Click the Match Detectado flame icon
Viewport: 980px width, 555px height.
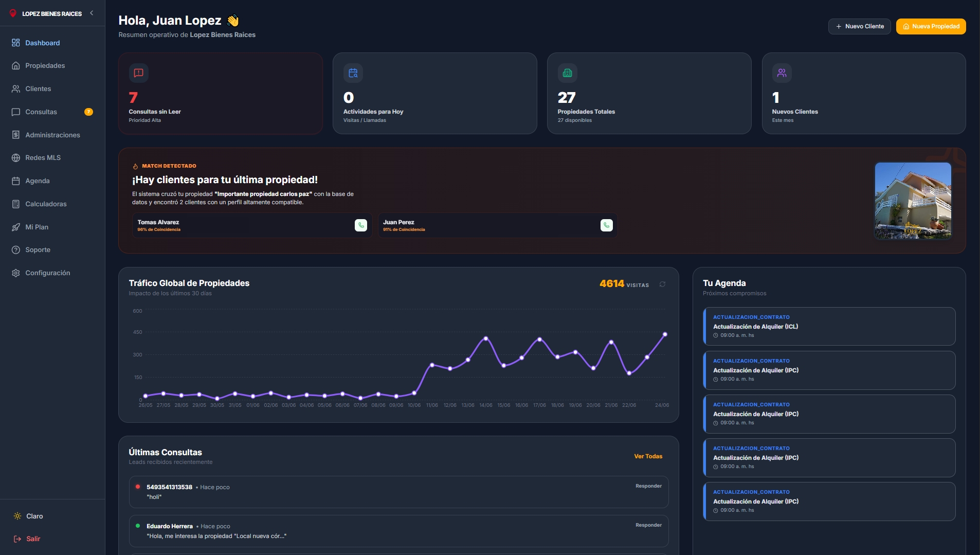135,166
